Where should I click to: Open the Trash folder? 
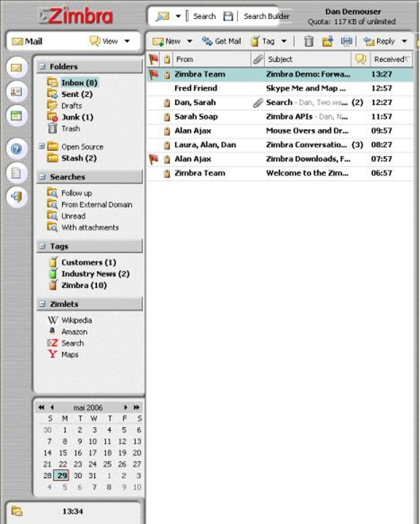(x=64, y=128)
